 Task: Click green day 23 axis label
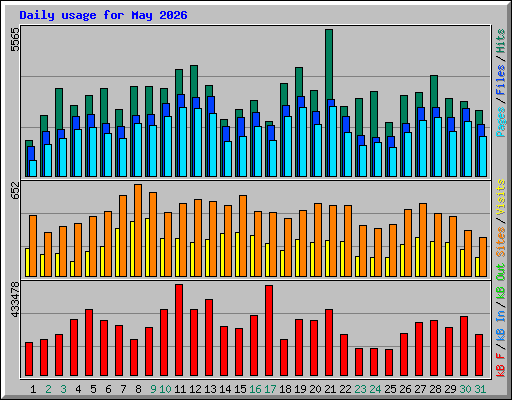point(360,389)
